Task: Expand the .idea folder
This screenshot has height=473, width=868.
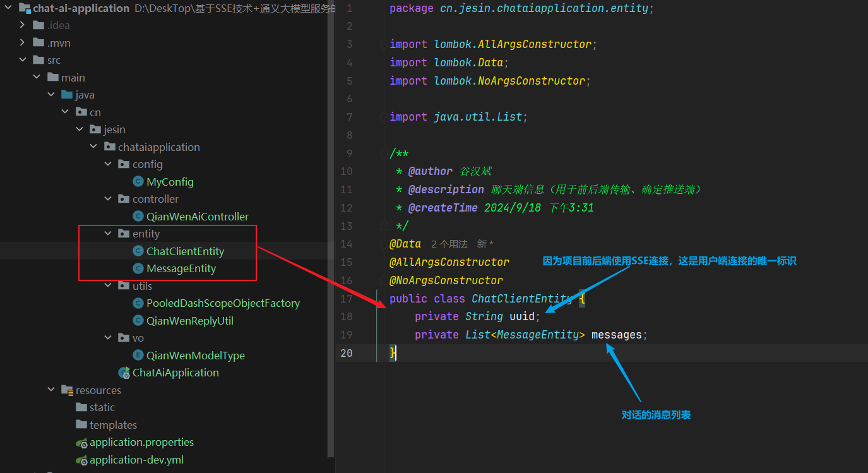Action: point(23,25)
